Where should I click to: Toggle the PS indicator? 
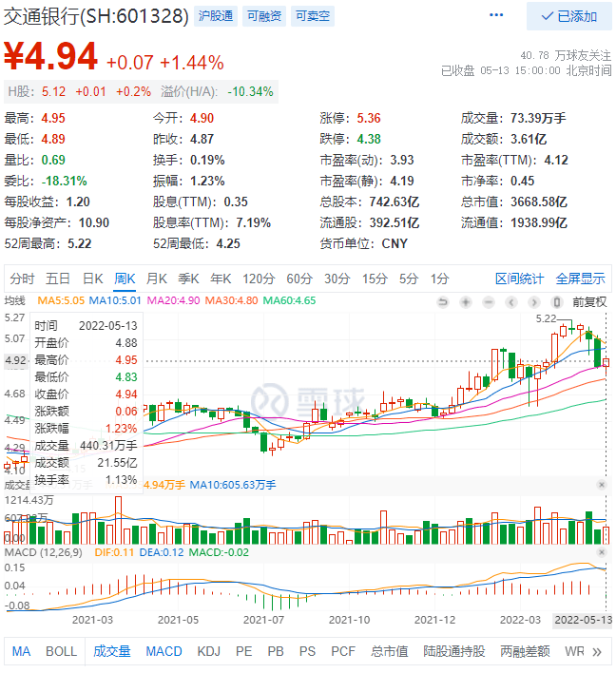307,651
